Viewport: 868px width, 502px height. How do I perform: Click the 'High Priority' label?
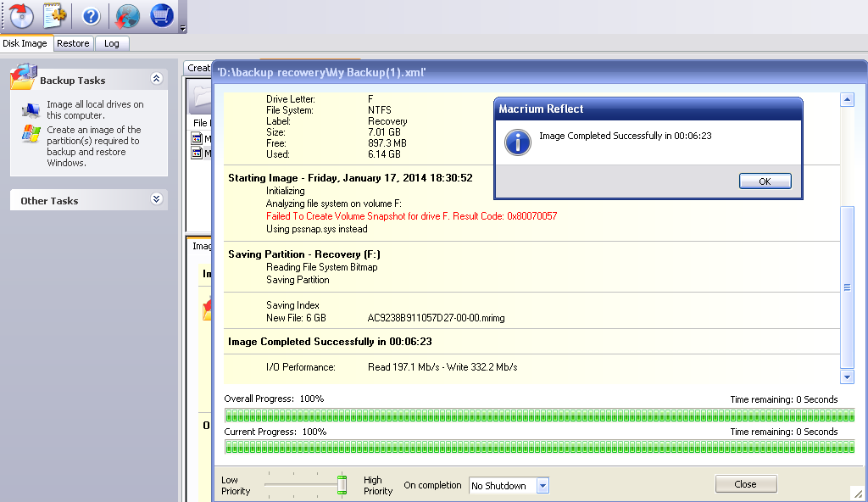tap(378, 485)
